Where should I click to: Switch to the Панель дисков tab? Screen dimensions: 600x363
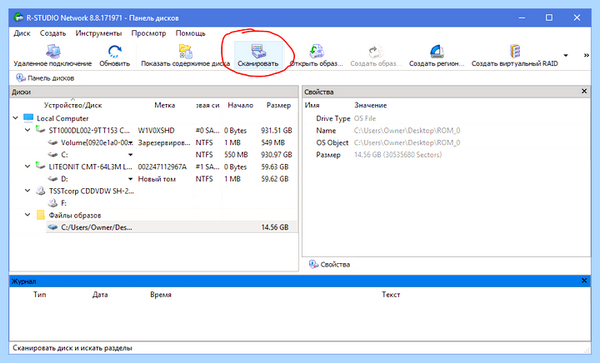point(45,78)
